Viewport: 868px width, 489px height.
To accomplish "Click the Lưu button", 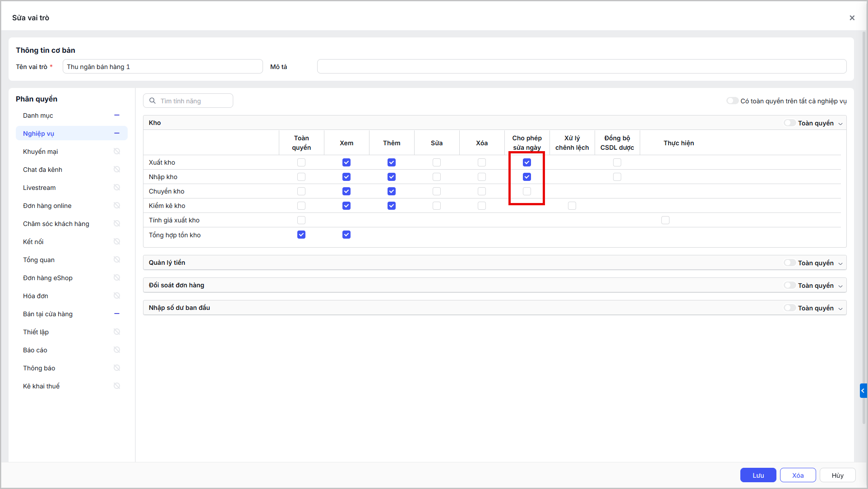I will pos(758,475).
